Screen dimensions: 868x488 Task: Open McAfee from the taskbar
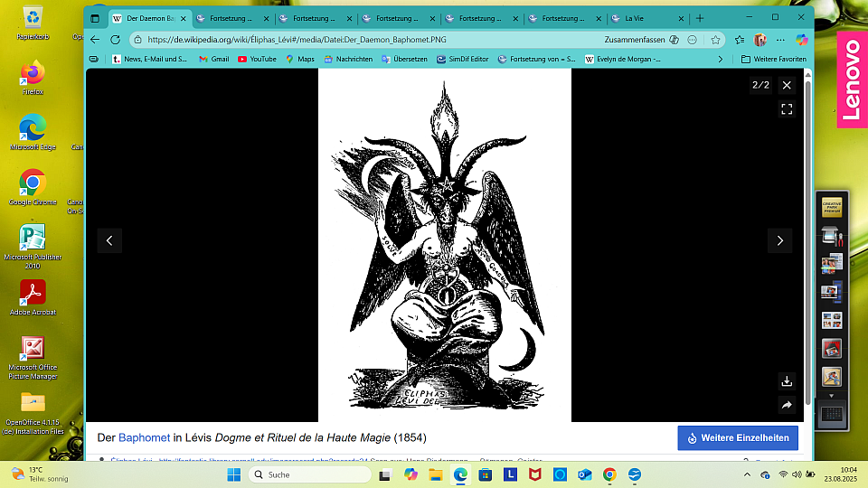point(534,474)
